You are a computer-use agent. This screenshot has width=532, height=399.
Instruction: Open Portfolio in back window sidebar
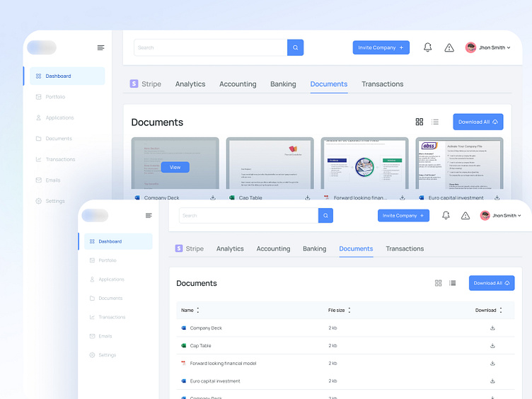tap(50, 97)
